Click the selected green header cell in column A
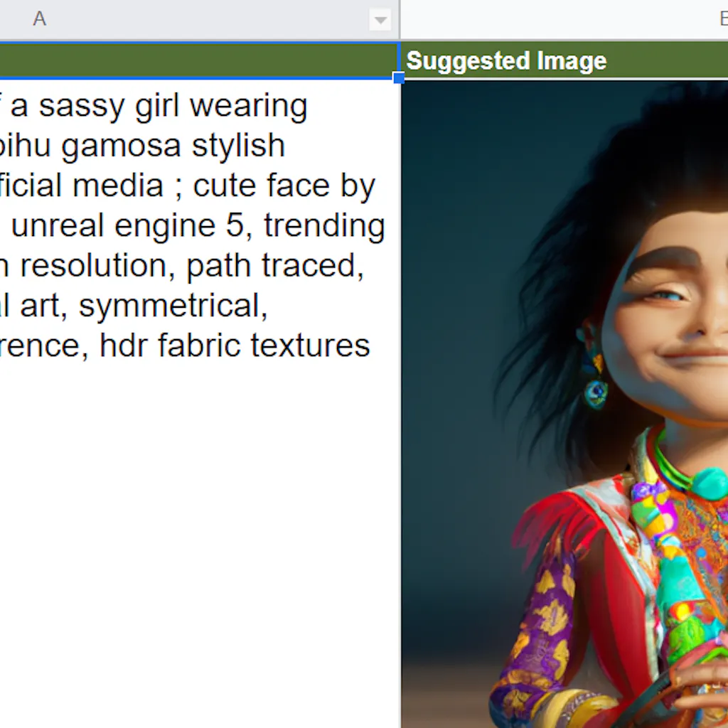 pyautogui.click(x=199, y=60)
